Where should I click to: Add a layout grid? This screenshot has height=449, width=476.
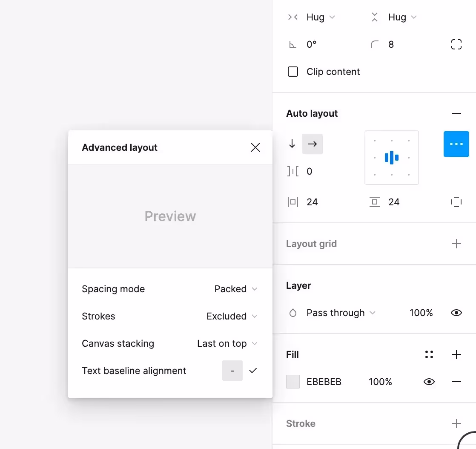456,244
